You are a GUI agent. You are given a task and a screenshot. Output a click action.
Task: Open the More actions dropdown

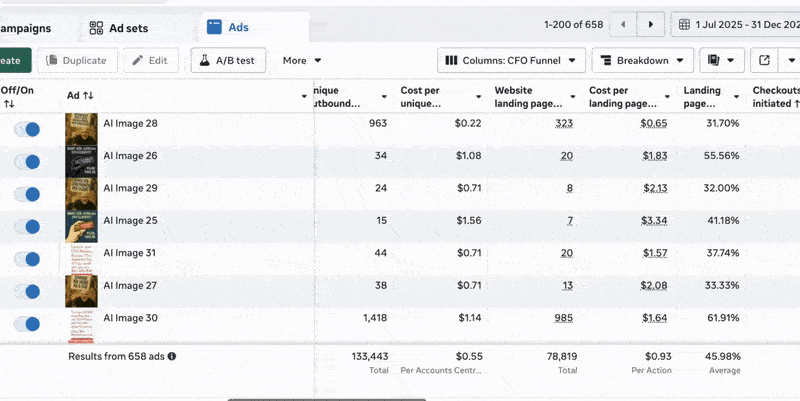click(301, 60)
